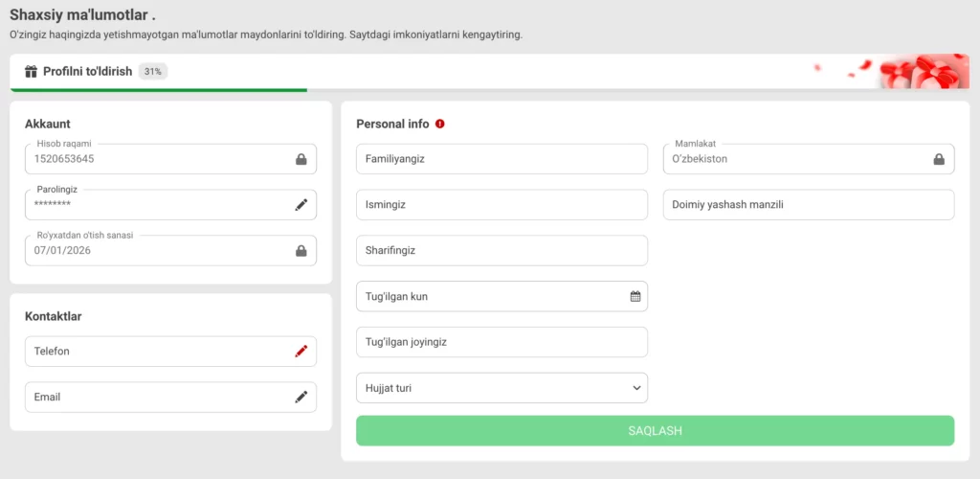Viewport: 980px width, 479px height.
Task: Click the red pencil icon in Telefon
Action: coord(301,352)
